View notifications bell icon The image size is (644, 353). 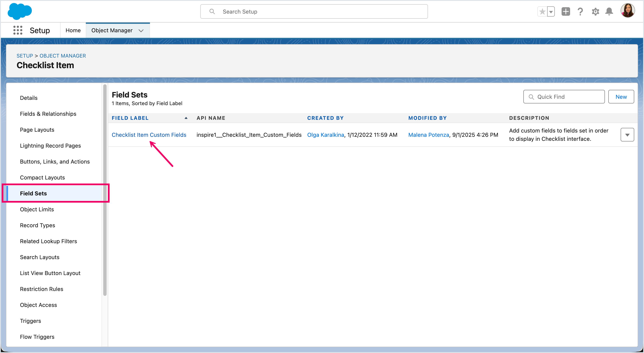pyautogui.click(x=609, y=11)
